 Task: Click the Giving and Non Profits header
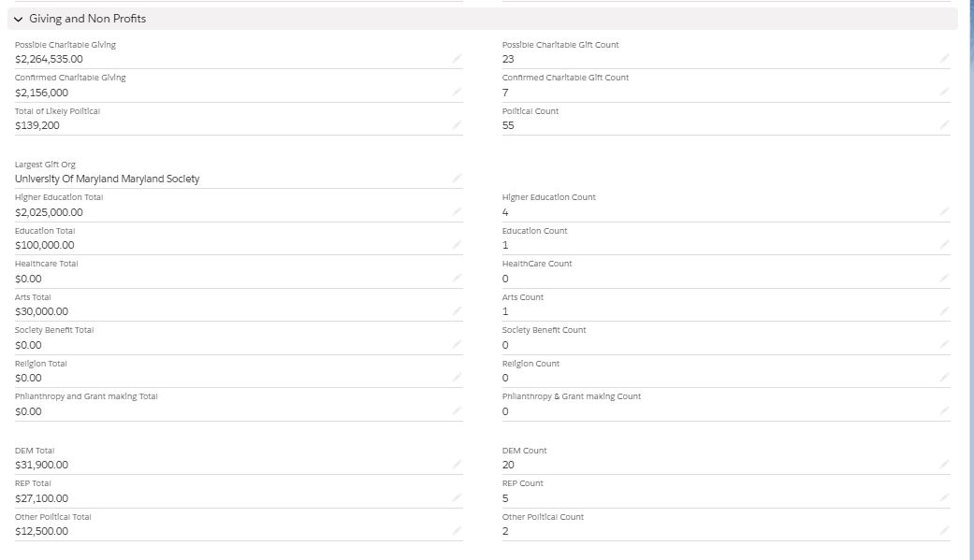(87, 19)
